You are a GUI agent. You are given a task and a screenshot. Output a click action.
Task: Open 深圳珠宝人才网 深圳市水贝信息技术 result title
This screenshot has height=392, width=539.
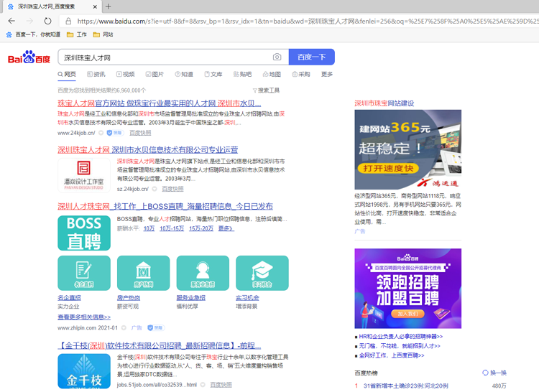(148, 149)
